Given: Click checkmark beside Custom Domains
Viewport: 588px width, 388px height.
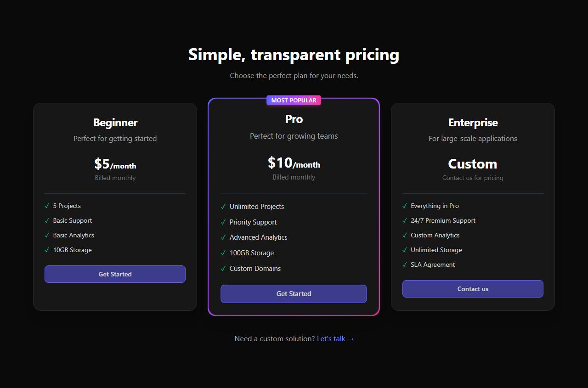Looking at the screenshot, I should [x=223, y=269].
